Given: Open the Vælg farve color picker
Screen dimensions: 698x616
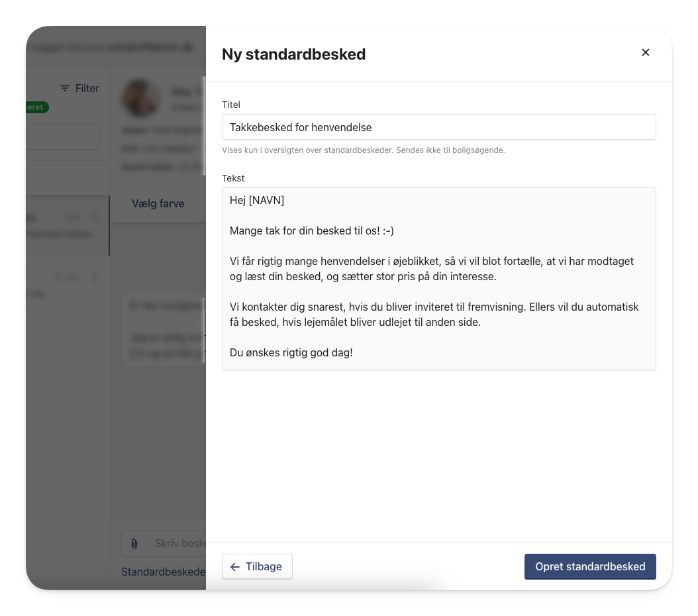Looking at the screenshot, I should click(x=158, y=204).
